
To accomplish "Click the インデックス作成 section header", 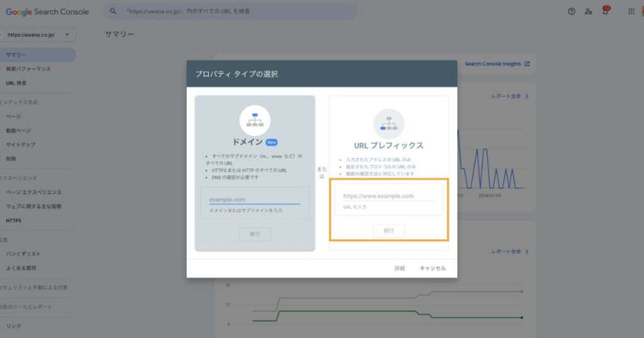I will coord(19,102).
